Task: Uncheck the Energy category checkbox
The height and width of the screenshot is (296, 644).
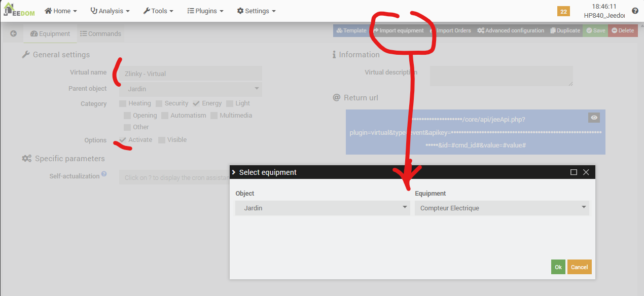Action: pos(196,103)
